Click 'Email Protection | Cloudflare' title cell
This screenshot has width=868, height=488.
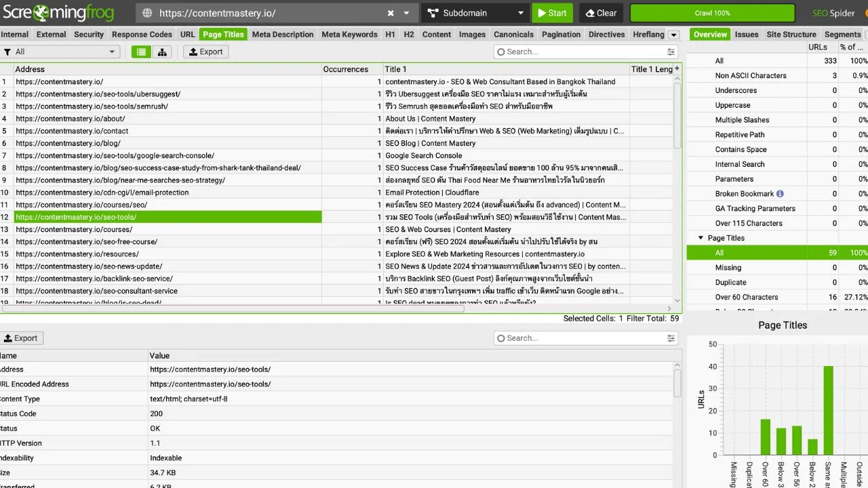(x=506, y=192)
